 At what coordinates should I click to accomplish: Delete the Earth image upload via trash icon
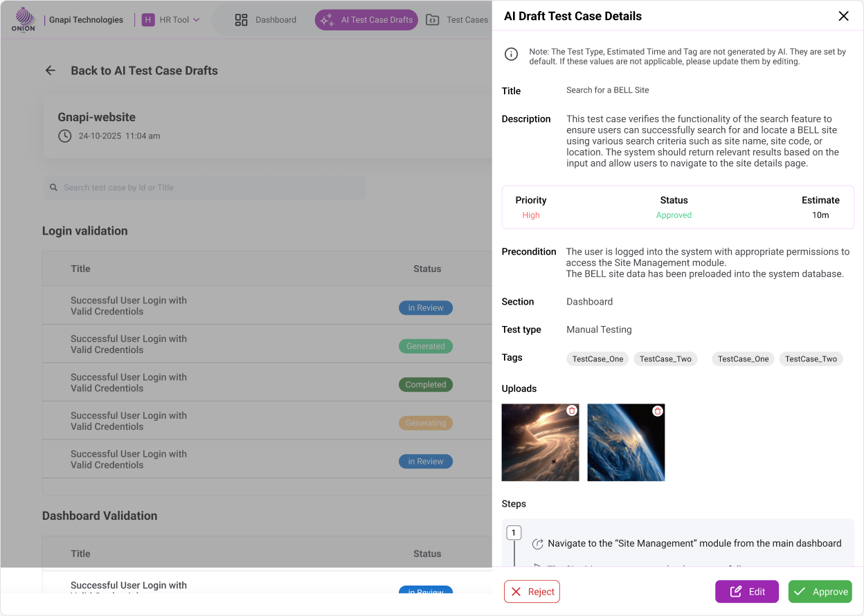[x=658, y=411]
